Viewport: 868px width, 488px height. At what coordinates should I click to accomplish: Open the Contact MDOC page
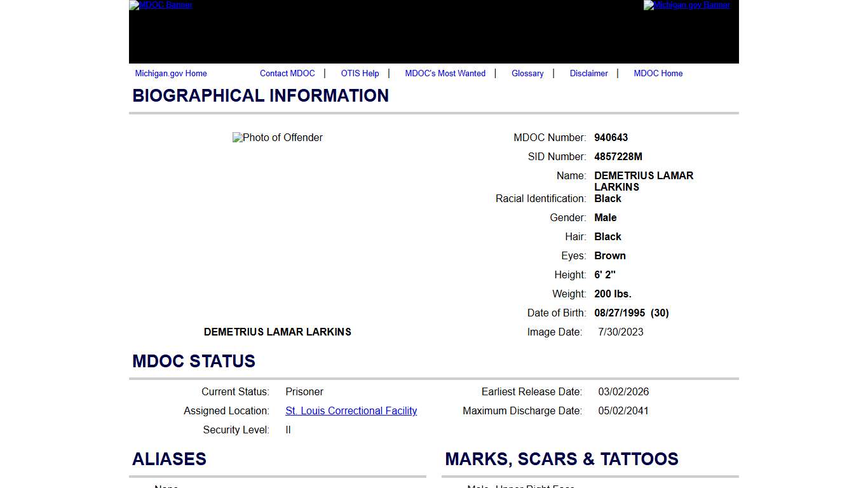[x=287, y=73]
